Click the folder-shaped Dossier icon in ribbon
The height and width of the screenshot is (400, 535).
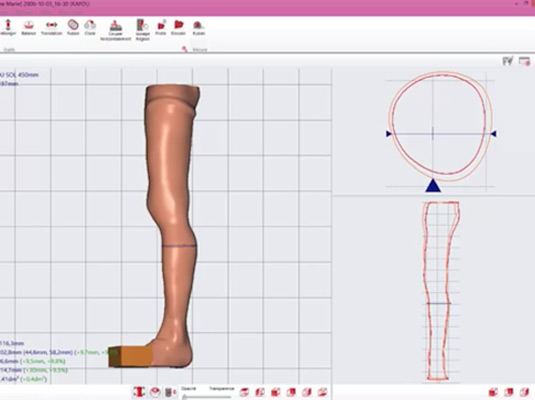tap(178, 28)
